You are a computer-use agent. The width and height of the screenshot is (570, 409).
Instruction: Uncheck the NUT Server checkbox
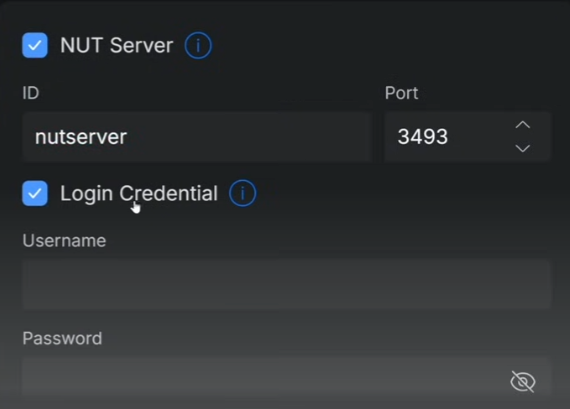coord(35,45)
